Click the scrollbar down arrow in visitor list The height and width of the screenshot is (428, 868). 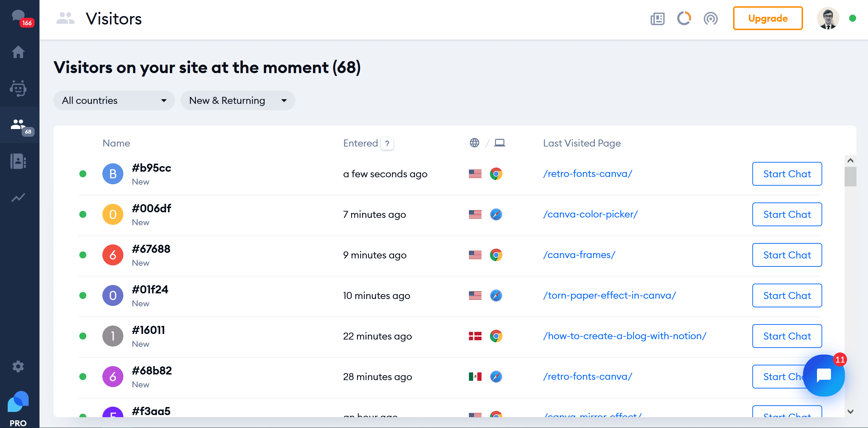851,411
